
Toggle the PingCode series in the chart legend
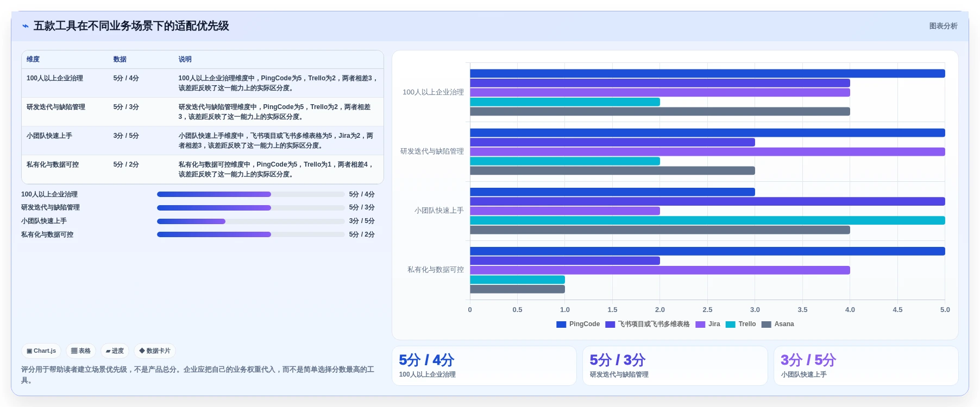[x=578, y=324]
